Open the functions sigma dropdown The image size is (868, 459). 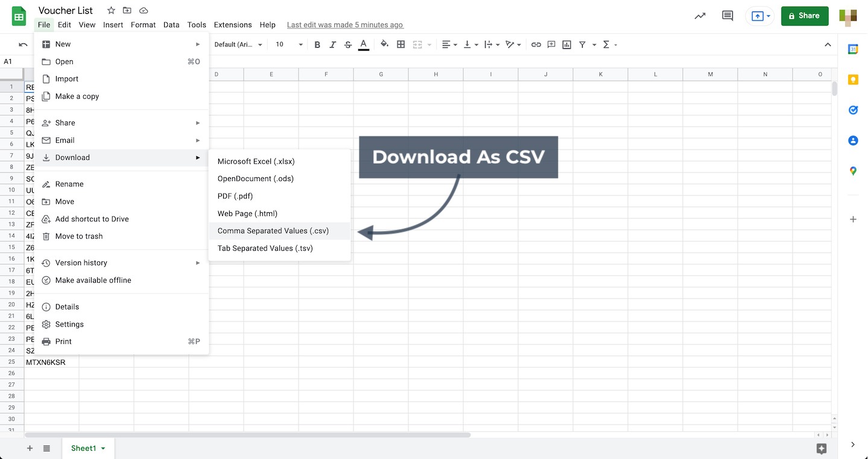(610, 45)
